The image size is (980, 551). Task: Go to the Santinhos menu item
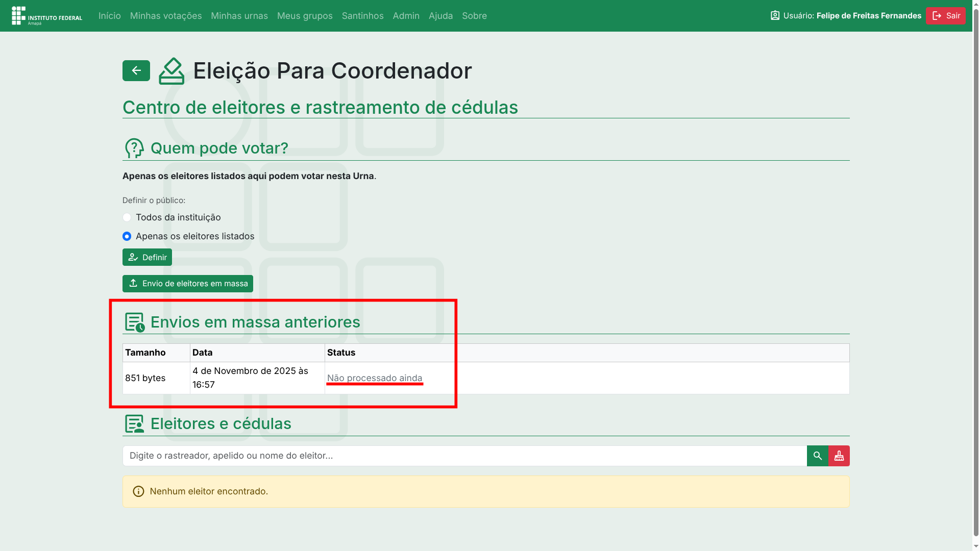click(x=362, y=16)
